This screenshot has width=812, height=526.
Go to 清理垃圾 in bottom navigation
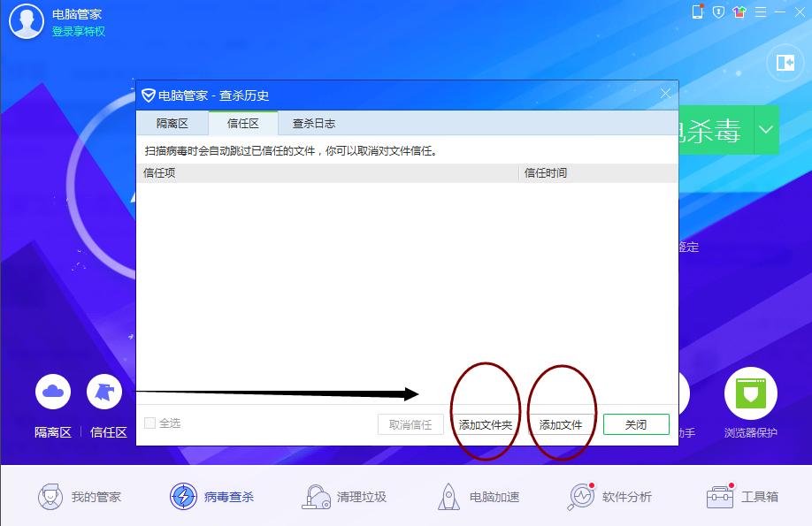[x=344, y=497]
